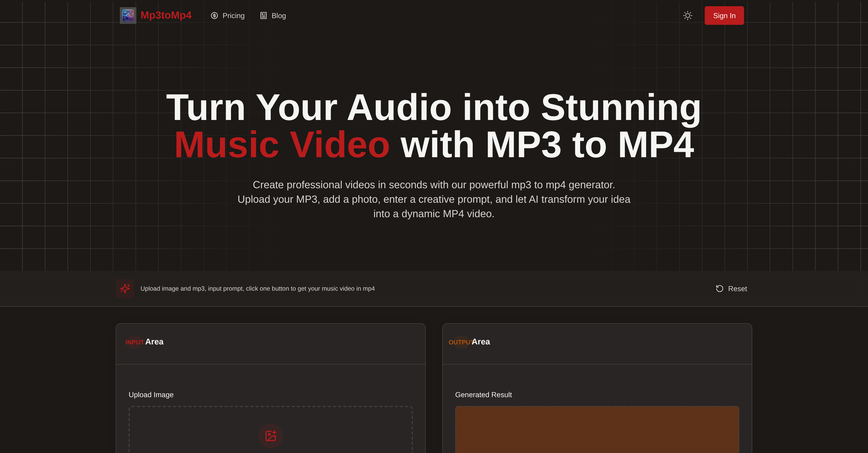The image size is (868, 453).
Task: Click the Generated Result label text
Action: coord(483,395)
